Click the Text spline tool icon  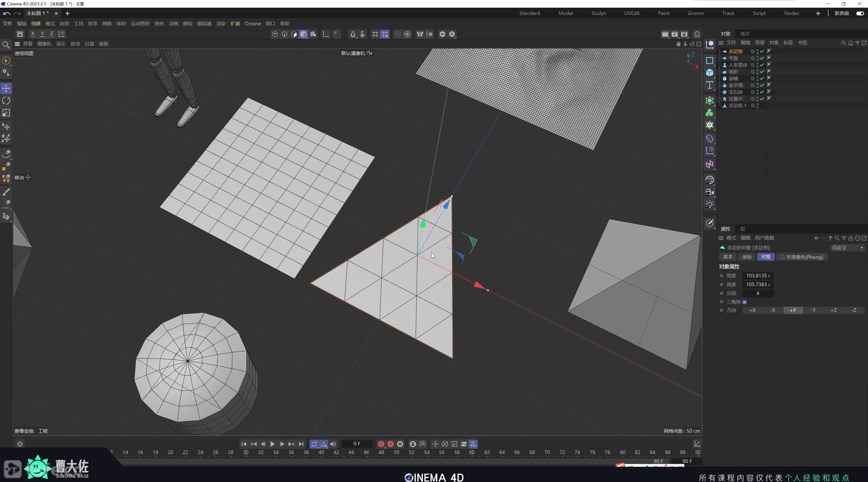coord(709,85)
